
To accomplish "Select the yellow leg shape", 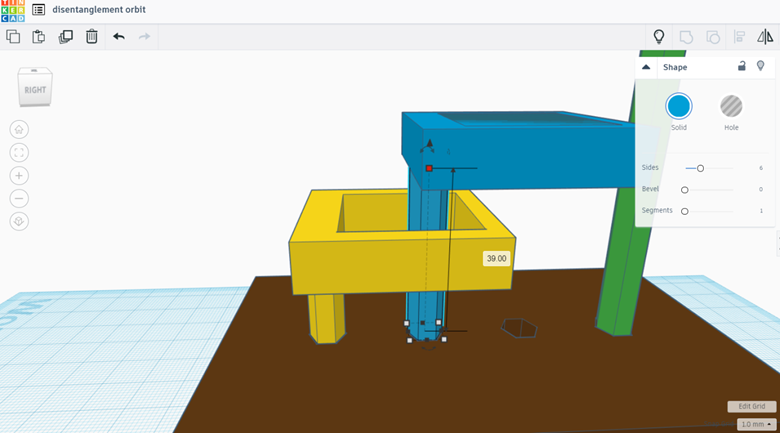I will (x=327, y=319).
